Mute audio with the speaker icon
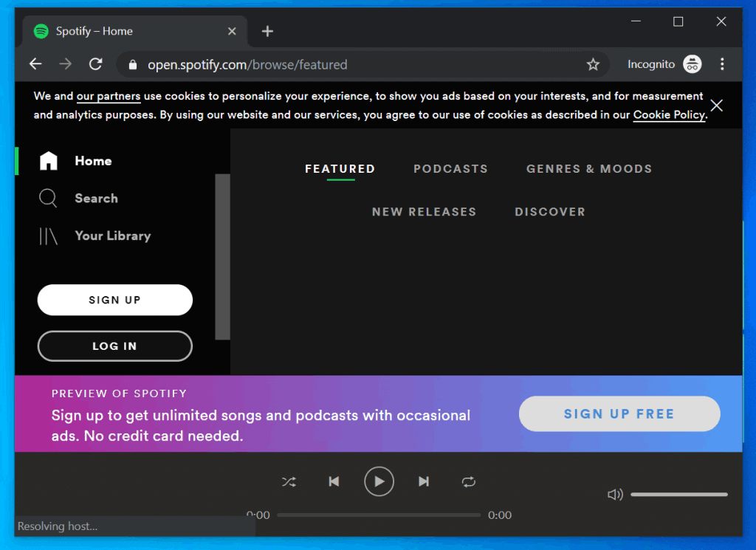Image resolution: width=756 pixels, height=550 pixels. click(615, 495)
